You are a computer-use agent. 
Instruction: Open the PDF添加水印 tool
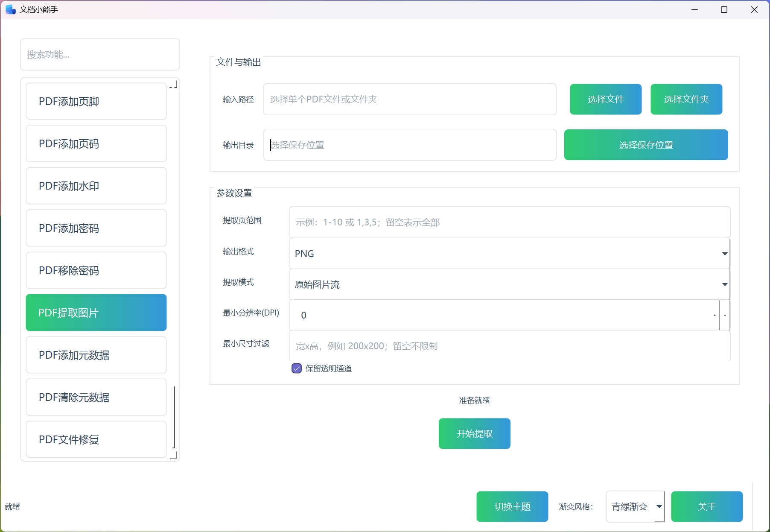coord(96,186)
